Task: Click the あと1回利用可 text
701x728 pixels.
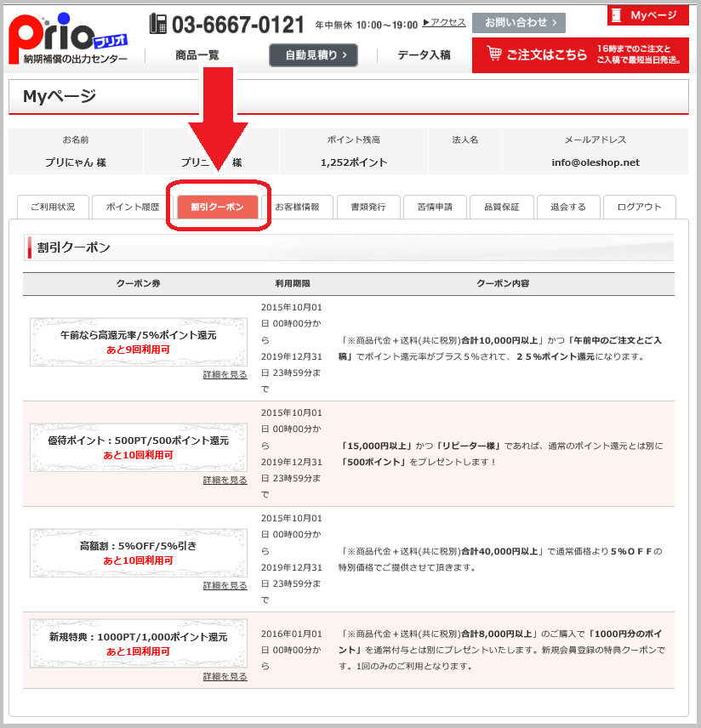Action: tap(139, 651)
